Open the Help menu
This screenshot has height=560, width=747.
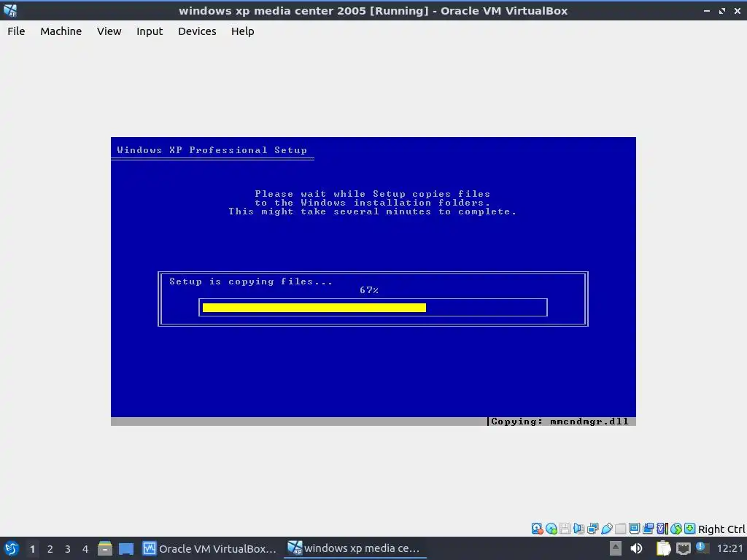coord(242,31)
